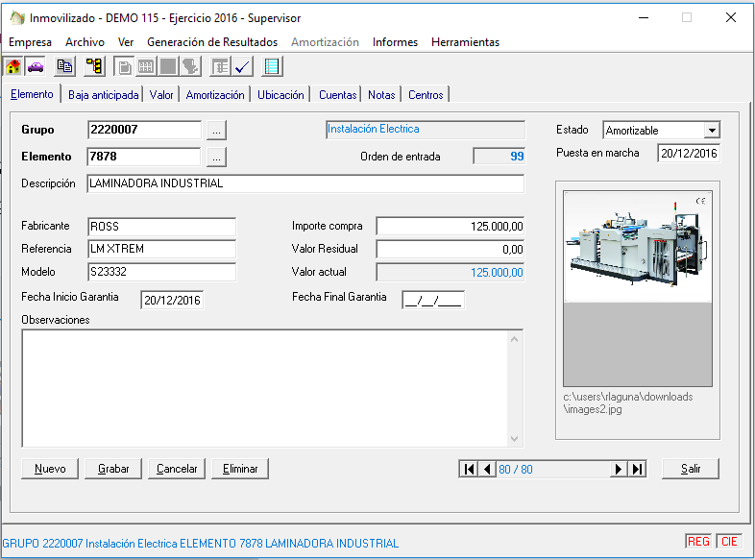
Task: Click the purple car toolbar icon
Action: pyautogui.click(x=36, y=66)
